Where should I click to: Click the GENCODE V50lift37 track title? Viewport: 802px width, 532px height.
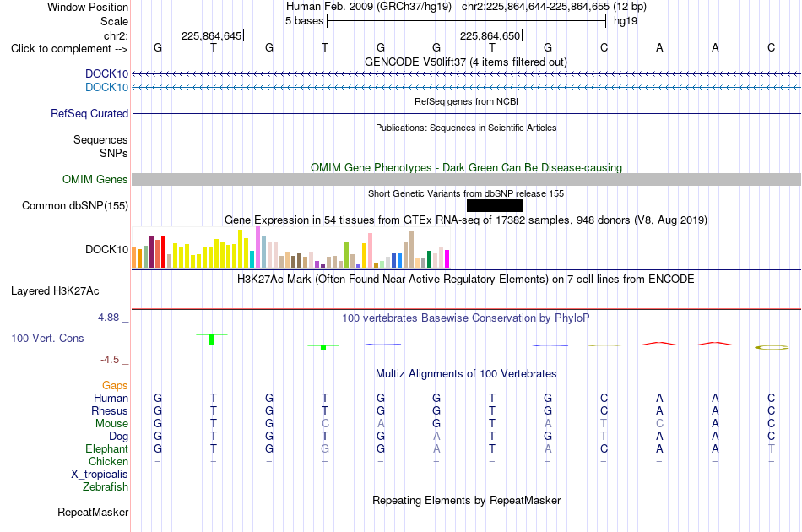[x=465, y=62]
